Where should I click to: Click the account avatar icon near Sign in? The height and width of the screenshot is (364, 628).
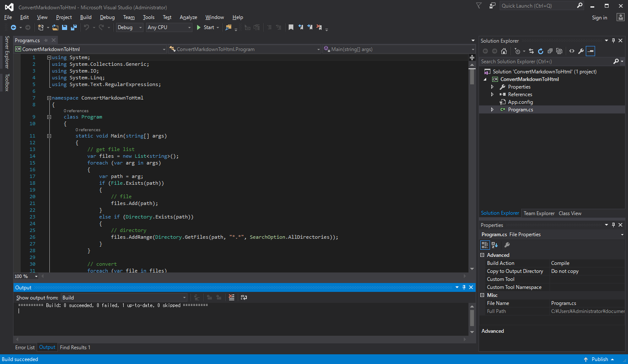(620, 17)
